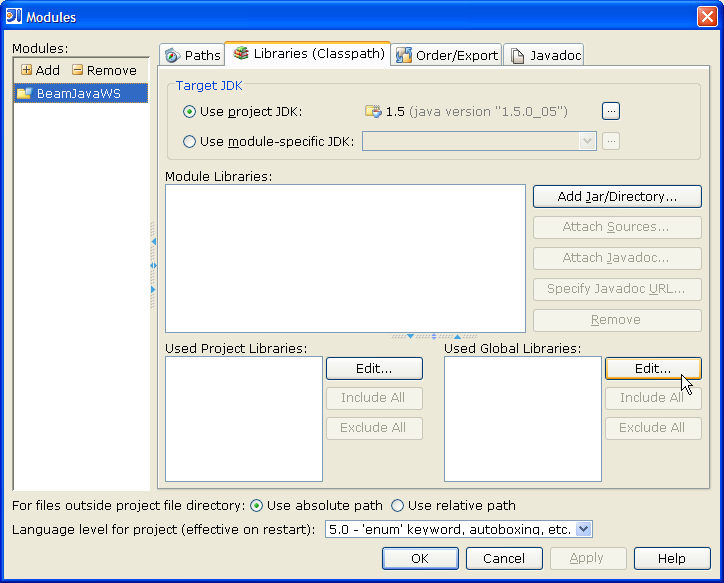Click the Javadoc document icon
This screenshot has width=724, height=583.
click(x=518, y=56)
